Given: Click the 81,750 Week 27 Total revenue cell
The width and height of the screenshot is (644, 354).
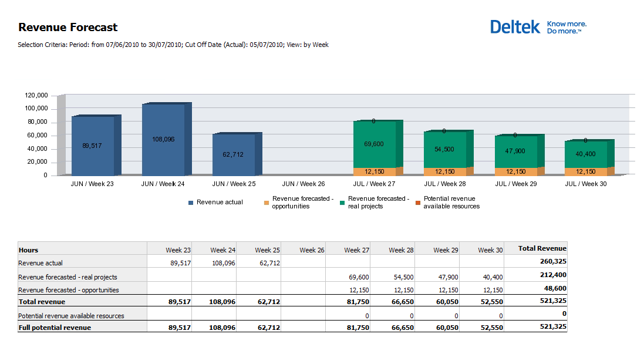Looking at the screenshot, I should tap(357, 302).
